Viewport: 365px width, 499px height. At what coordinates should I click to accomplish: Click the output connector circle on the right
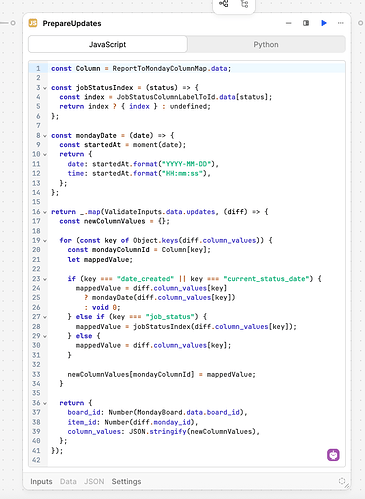[x=360, y=23]
